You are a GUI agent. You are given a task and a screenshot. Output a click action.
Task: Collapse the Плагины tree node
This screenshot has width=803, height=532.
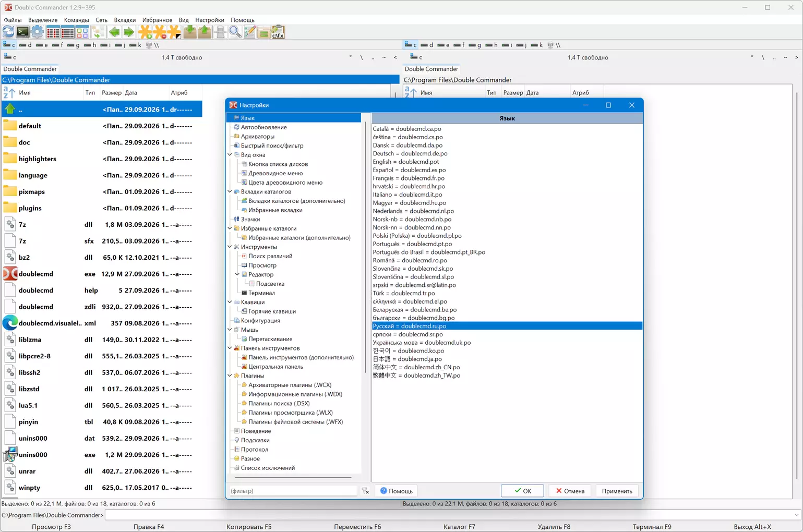230,376
